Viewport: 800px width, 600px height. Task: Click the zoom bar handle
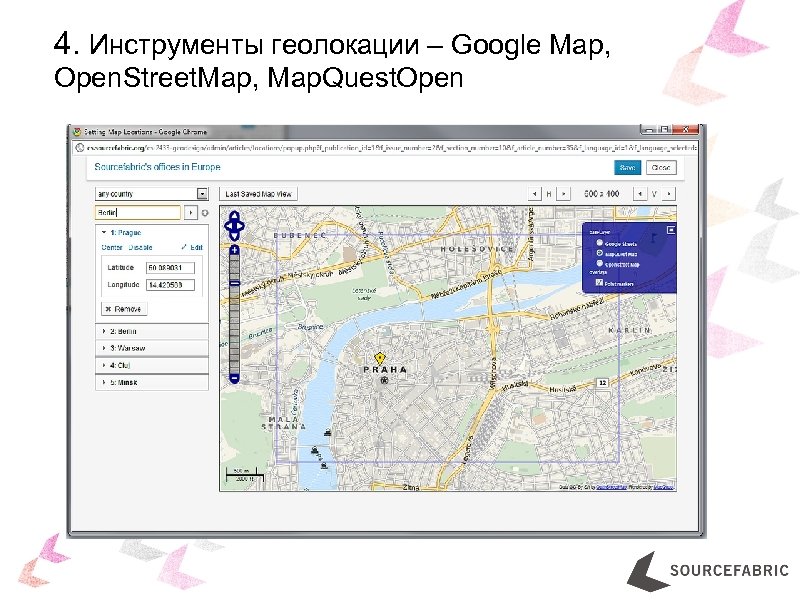pos(234,283)
